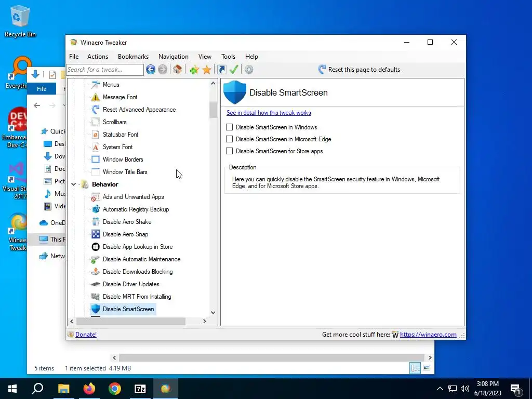Open Reset Advanced Appearance tweak

point(139,110)
